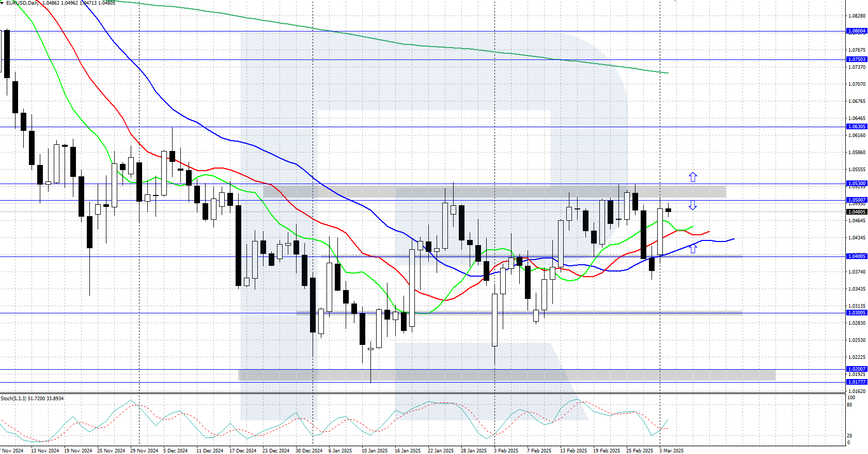This screenshot has height=454, width=868.
Task: Click the 1.08004 price level label
Action: click(857, 31)
